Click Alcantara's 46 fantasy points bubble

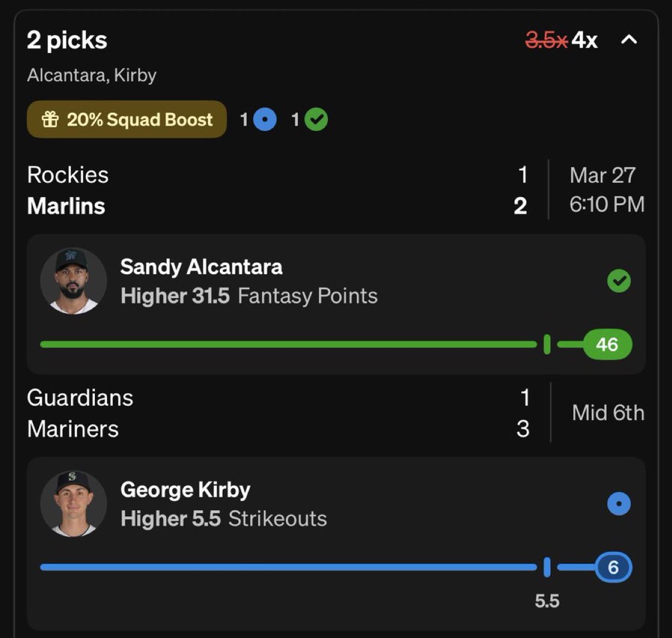[x=606, y=345]
